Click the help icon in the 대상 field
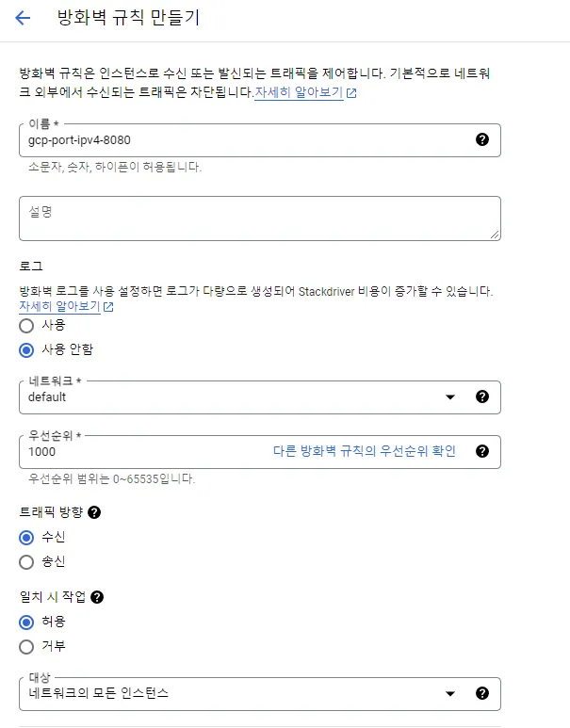 pos(482,693)
